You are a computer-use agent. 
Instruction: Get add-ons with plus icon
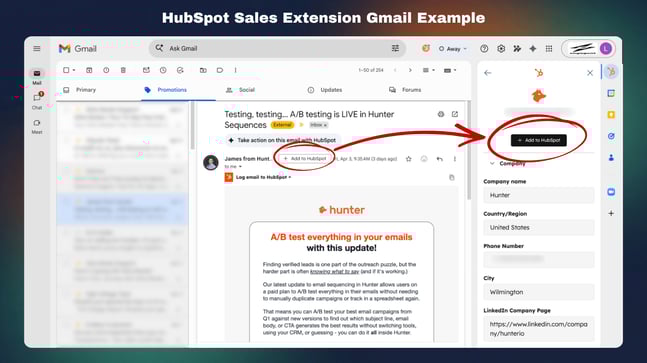point(611,213)
